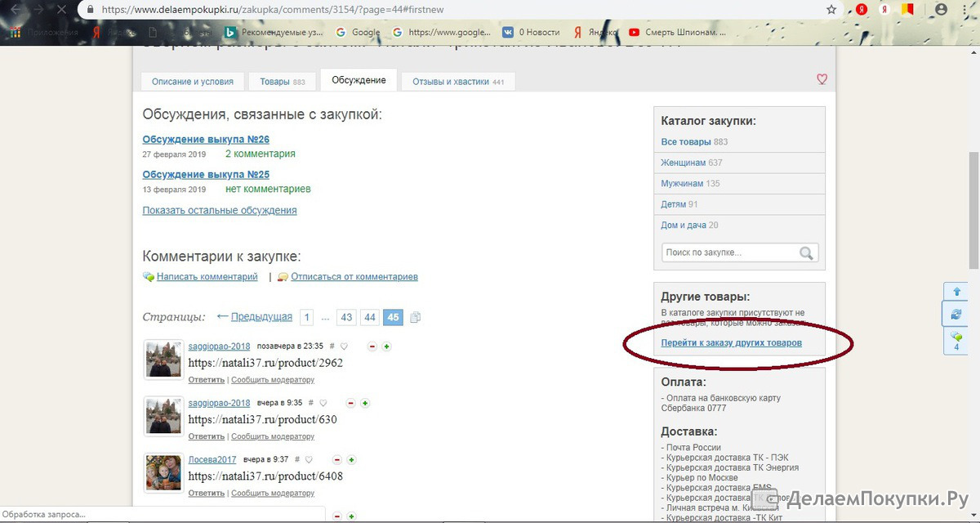Go to comments page 1
Image resolution: width=980 pixels, height=523 pixels.
[x=306, y=317]
